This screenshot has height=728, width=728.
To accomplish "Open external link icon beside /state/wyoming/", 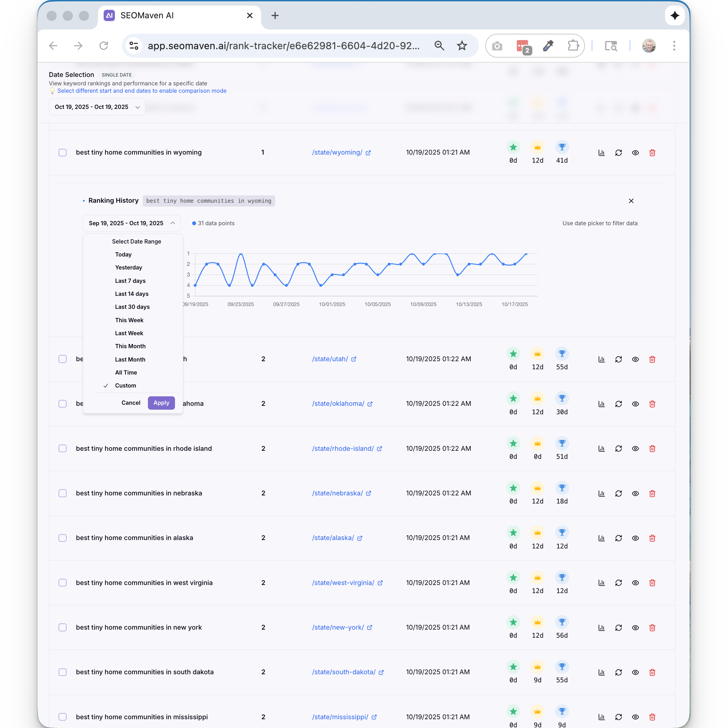I will pos(368,152).
